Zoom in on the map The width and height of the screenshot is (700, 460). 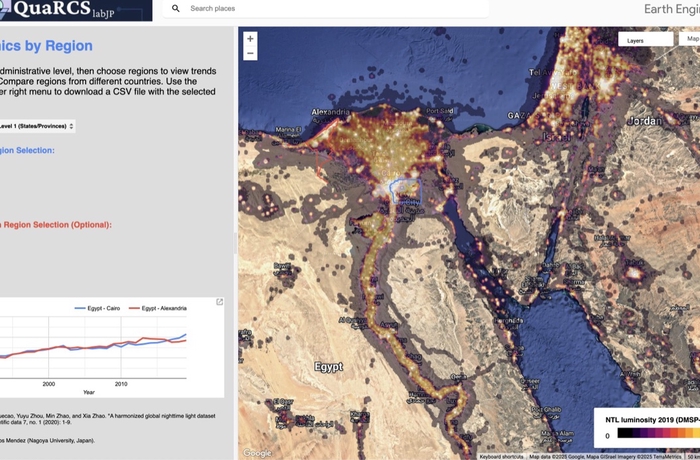click(250, 39)
